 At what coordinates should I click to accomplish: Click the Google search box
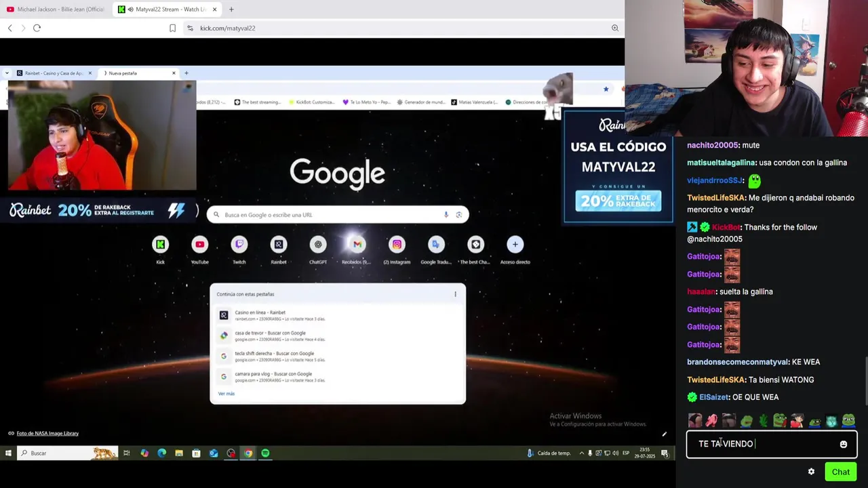pos(337,215)
